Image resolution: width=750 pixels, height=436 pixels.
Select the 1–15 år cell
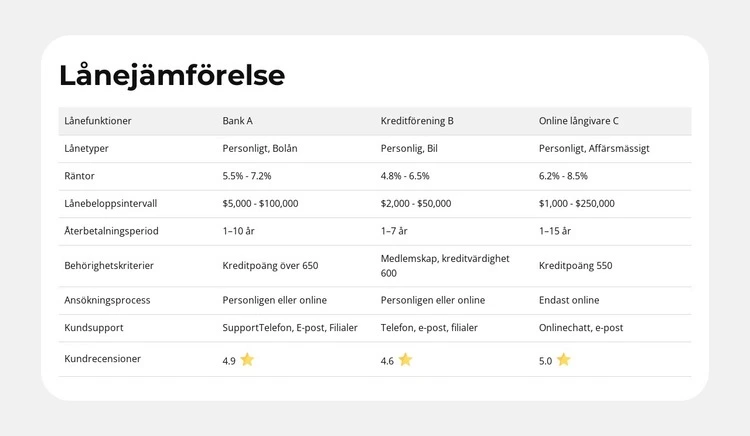555,231
